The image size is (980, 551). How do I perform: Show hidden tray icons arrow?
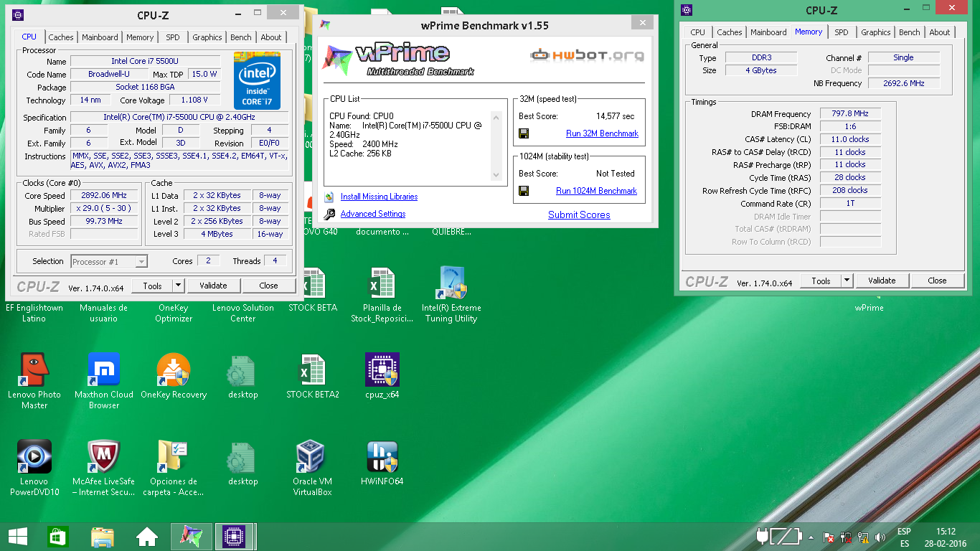(x=811, y=537)
